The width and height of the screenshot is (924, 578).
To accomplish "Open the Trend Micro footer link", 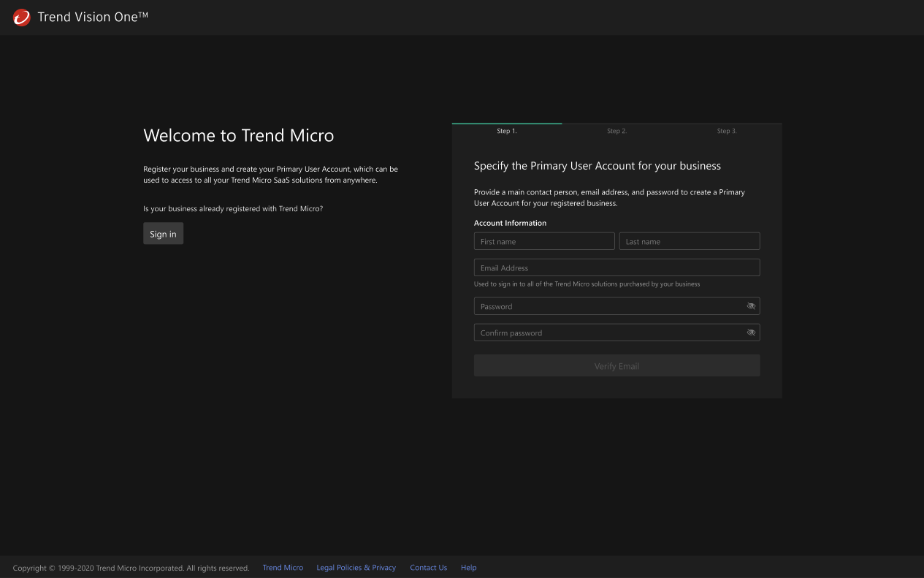I will [x=283, y=567].
